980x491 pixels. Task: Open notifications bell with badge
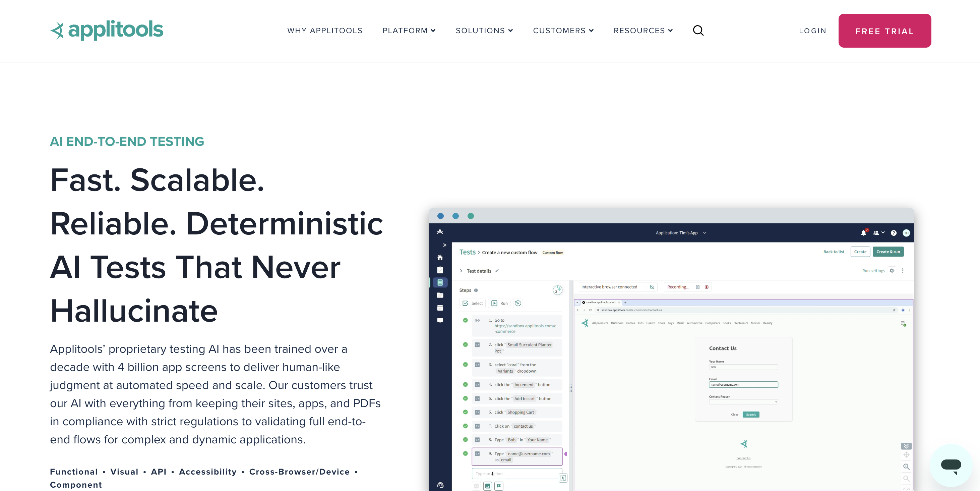[x=864, y=232]
